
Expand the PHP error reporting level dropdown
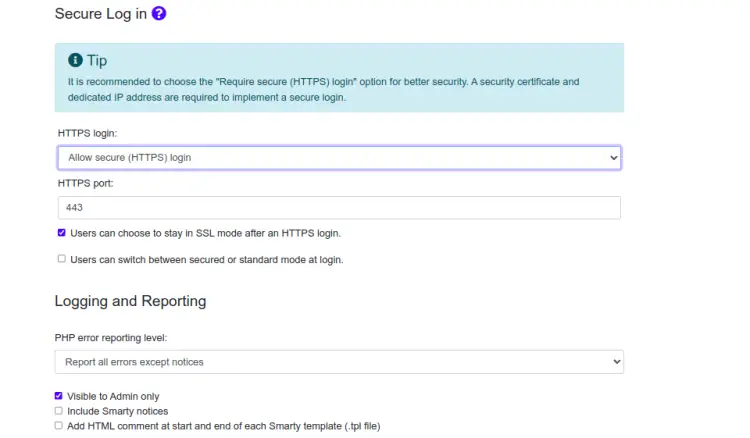tap(339, 361)
